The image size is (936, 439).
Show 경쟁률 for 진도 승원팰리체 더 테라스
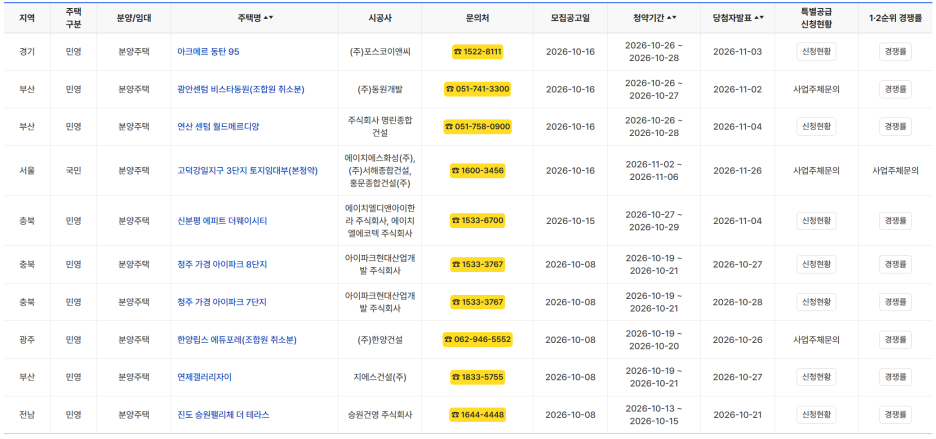895,415
